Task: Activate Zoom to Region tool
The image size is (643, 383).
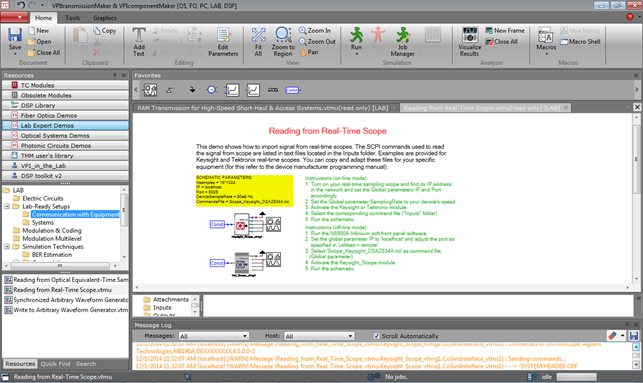Action: [x=283, y=41]
